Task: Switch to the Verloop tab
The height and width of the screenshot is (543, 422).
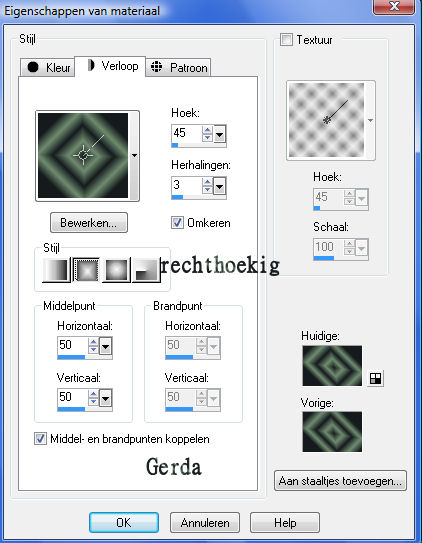Action: (110, 66)
